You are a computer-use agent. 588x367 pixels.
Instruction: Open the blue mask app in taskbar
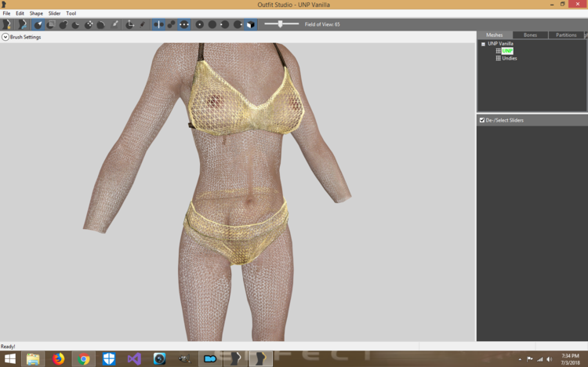pyautogui.click(x=210, y=359)
